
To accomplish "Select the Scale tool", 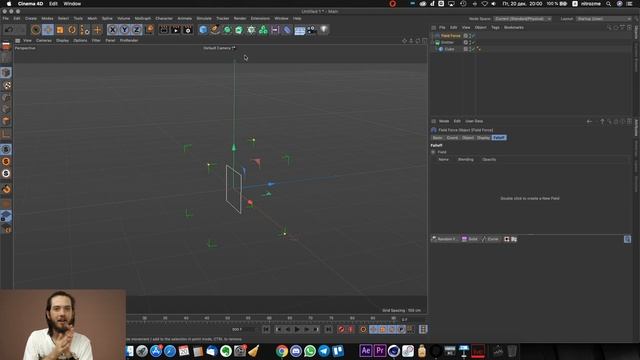I will pos(60,30).
